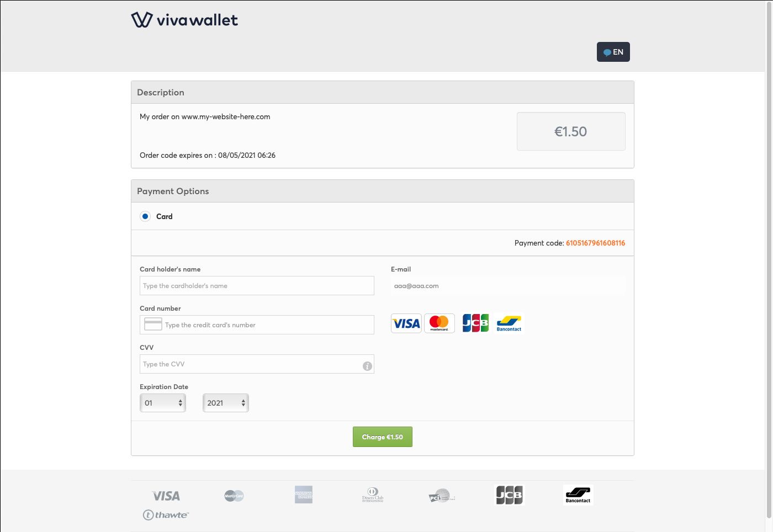Click the Thawte security seal in footer

[x=166, y=515]
